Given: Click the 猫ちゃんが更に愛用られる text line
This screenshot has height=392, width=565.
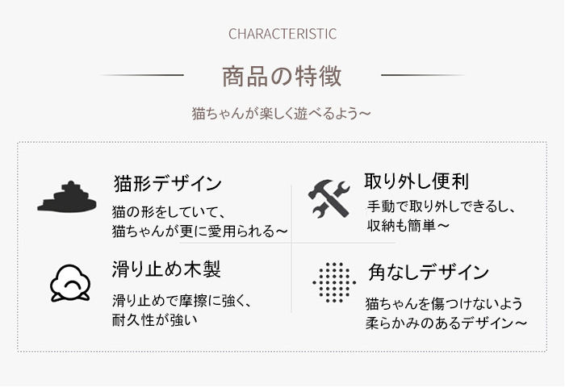Looking at the screenshot, I should tap(199, 231).
